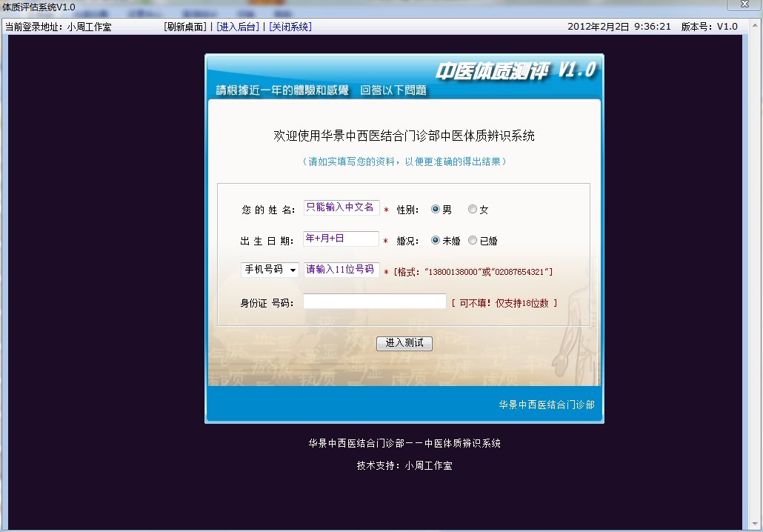Click the phone number input field

tap(341, 270)
